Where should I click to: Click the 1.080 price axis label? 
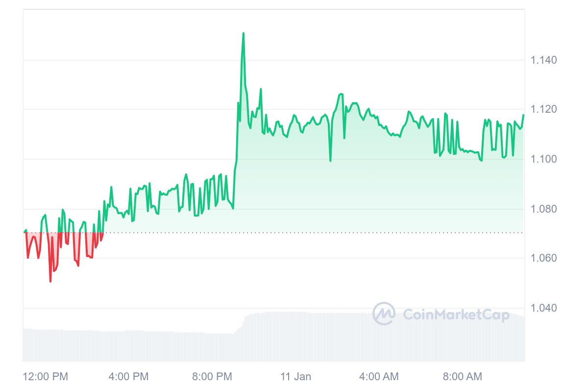543,209
